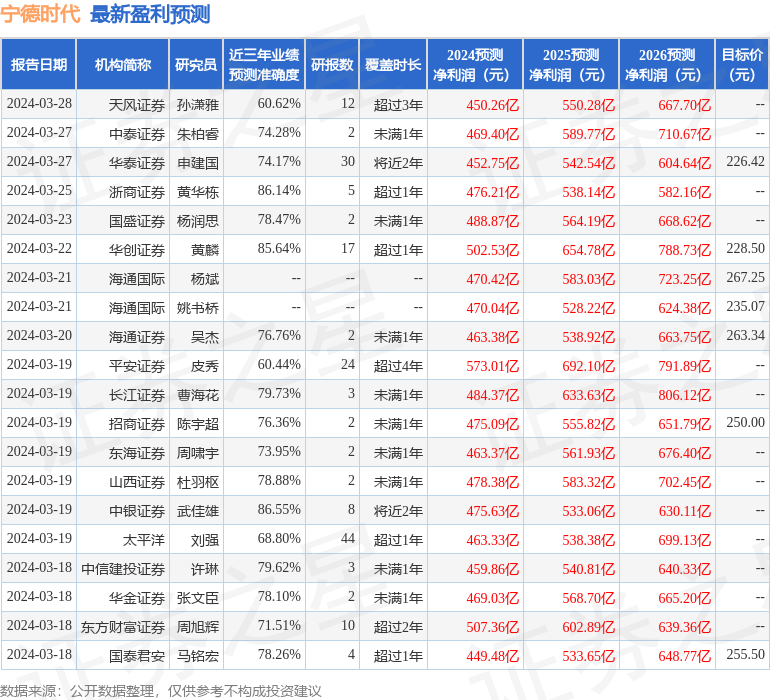
Task: Click 2024 profit value 469.40亿
Action: [493, 134]
